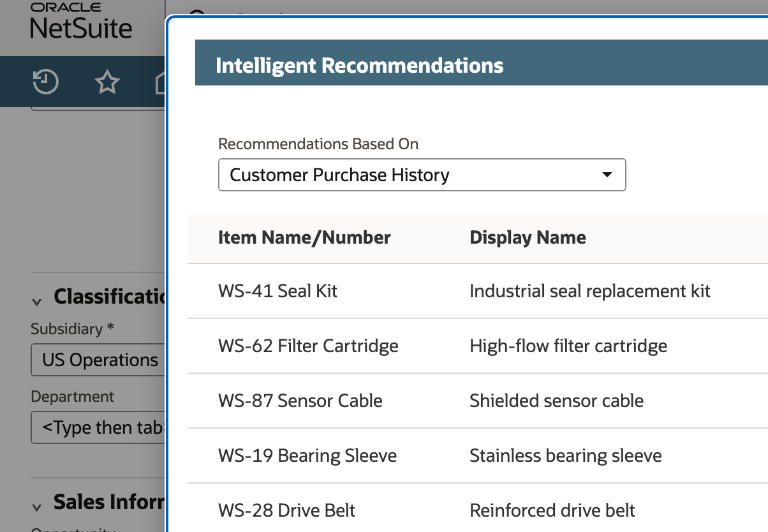The width and height of the screenshot is (768, 532).
Task: Collapse the Classification section
Action: [x=37, y=301]
